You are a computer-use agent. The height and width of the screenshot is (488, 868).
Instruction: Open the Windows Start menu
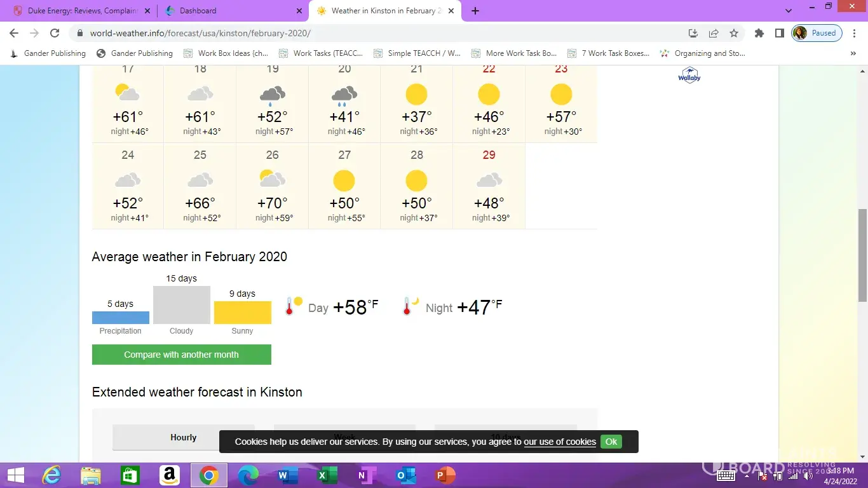[x=16, y=475]
